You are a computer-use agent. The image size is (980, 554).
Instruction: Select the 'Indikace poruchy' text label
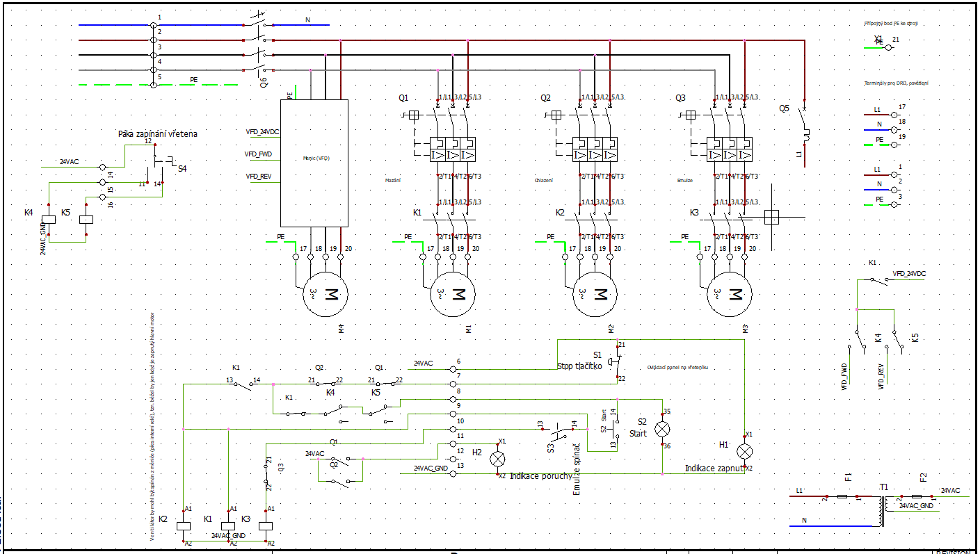coord(540,476)
